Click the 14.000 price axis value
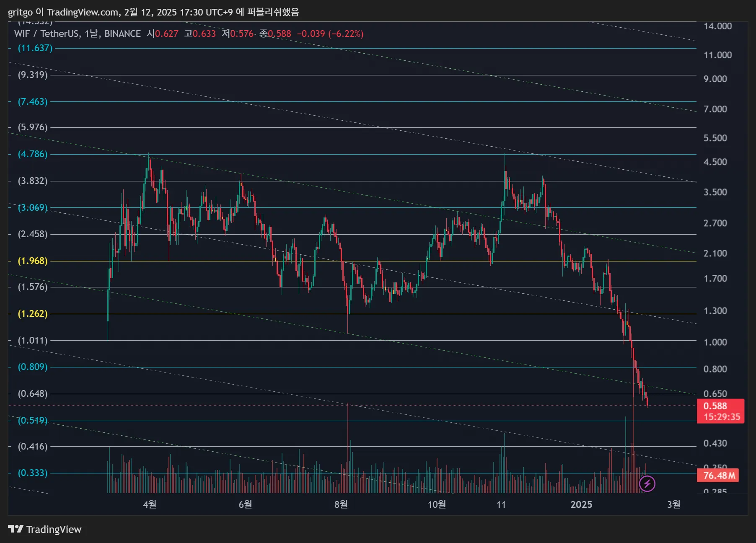The width and height of the screenshot is (756, 543). (717, 26)
